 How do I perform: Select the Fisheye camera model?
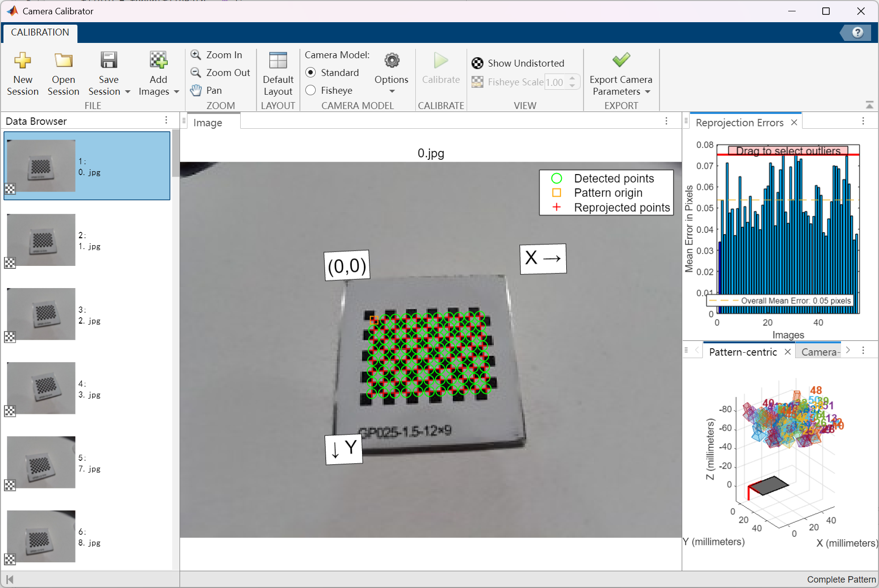point(311,90)
